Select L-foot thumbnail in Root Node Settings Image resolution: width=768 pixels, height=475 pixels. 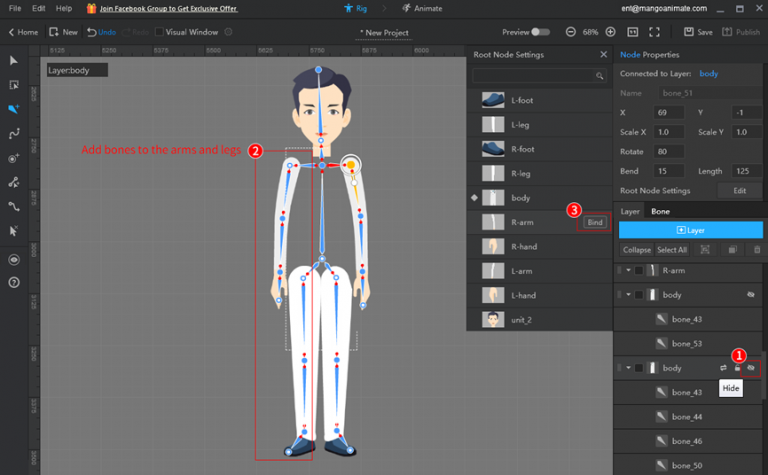click(x=493, y=100)
